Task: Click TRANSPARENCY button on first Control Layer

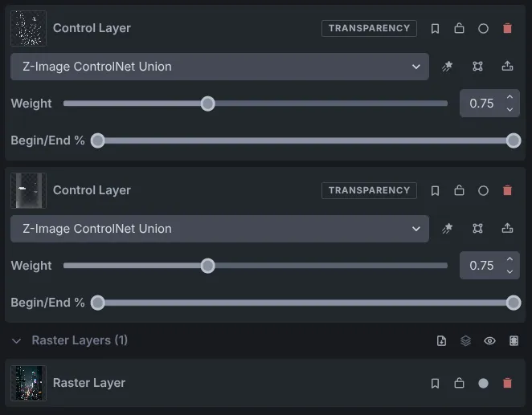Action: [369, 28]
